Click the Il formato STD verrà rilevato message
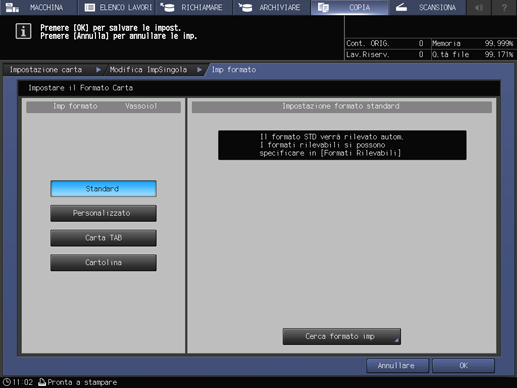Viewport: 517px width, 388px height. click(342, 145)
